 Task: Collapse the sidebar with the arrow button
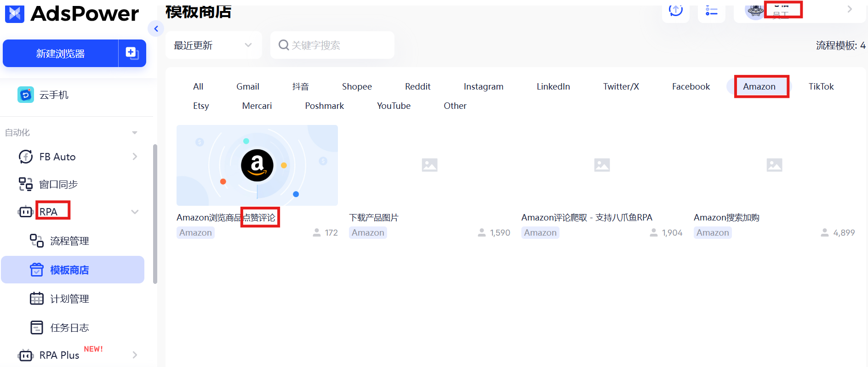(x=156, y=29)
